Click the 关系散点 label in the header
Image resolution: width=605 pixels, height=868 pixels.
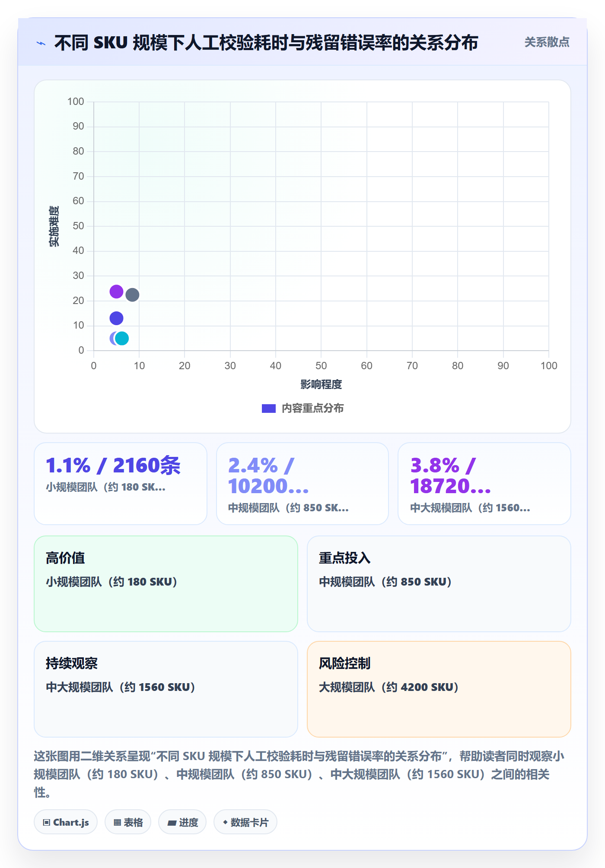coord(547,42)
